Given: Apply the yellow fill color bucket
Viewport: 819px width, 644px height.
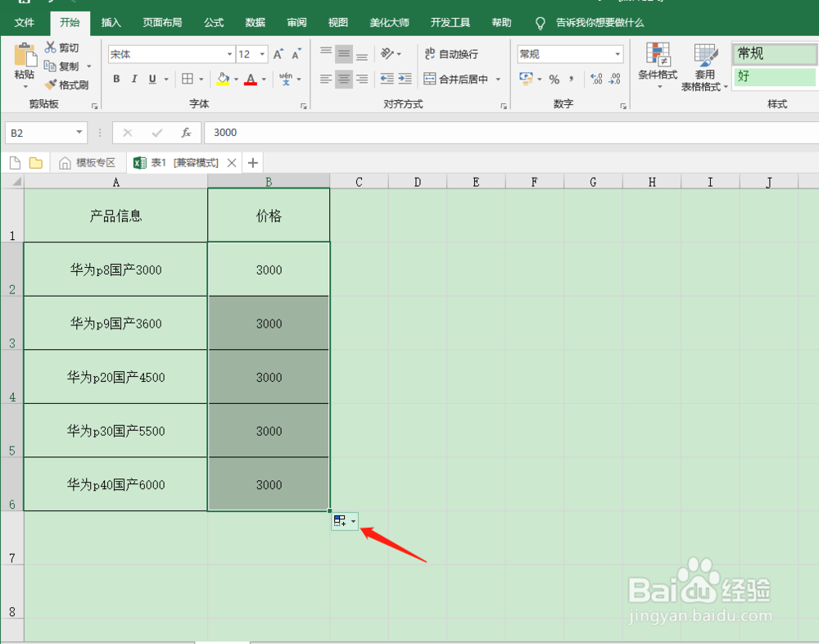Looking at the screenshot, I should pos(223,79).
